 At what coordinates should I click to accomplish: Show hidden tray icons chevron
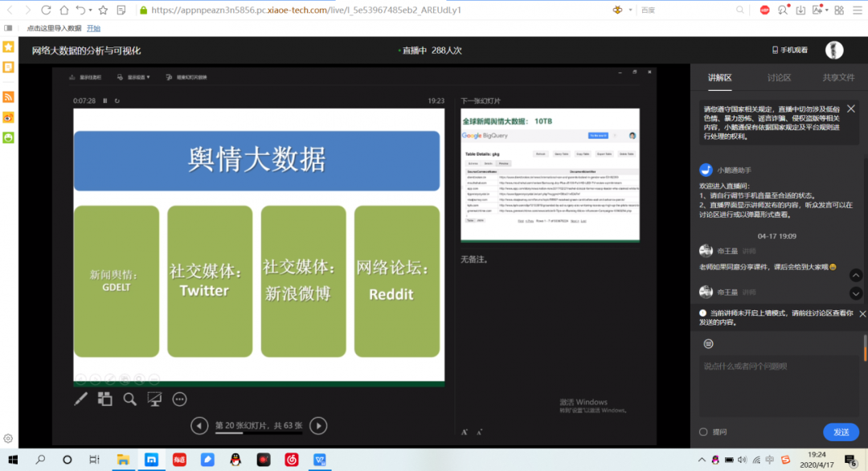702,460
